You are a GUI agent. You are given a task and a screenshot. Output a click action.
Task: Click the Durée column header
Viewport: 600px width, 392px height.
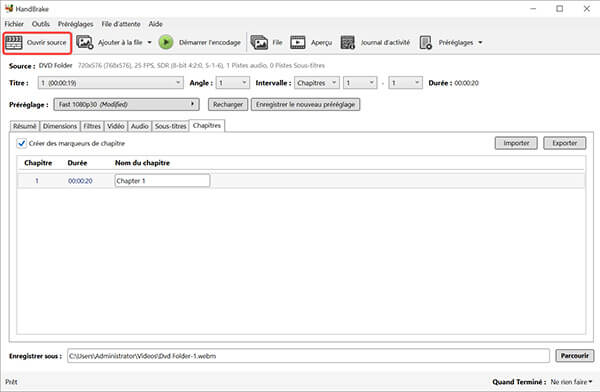point(77,163)
